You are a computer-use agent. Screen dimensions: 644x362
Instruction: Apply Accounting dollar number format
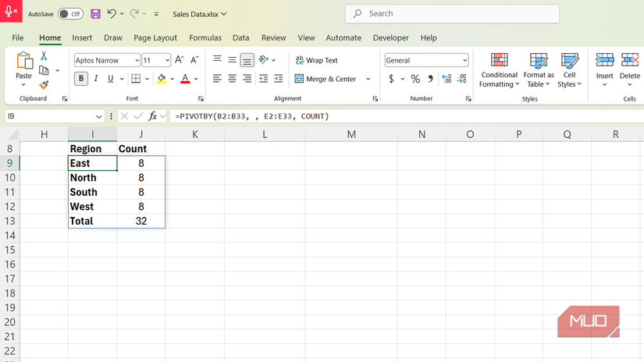[391, 78]
